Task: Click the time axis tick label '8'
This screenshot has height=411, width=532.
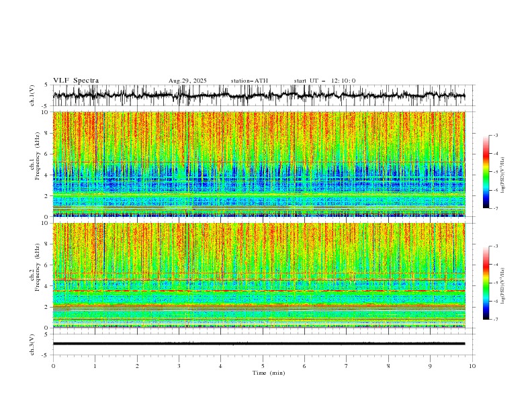Action: pyautogui.click(x=388, y=366)
